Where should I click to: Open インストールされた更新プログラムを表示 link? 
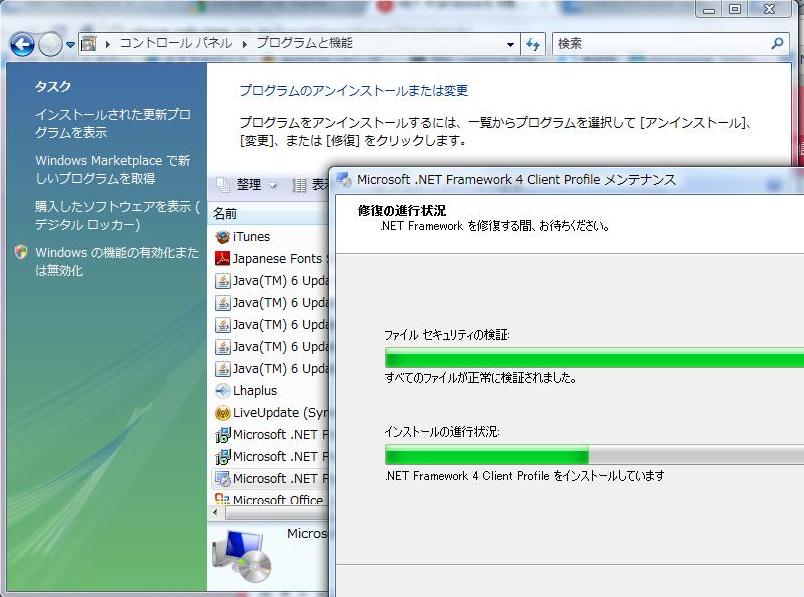[113, 123]
